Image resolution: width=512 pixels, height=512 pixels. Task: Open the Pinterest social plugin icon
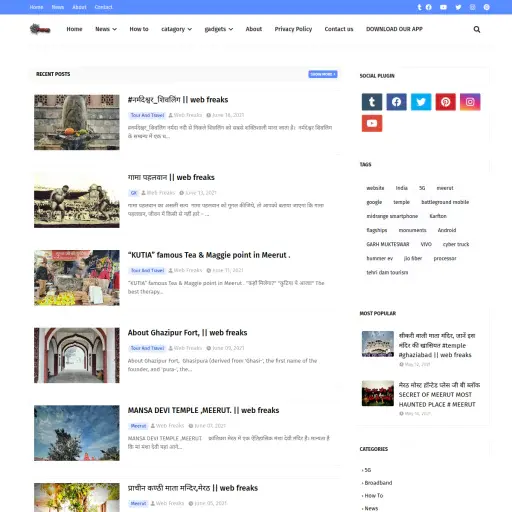coord(446,102)
